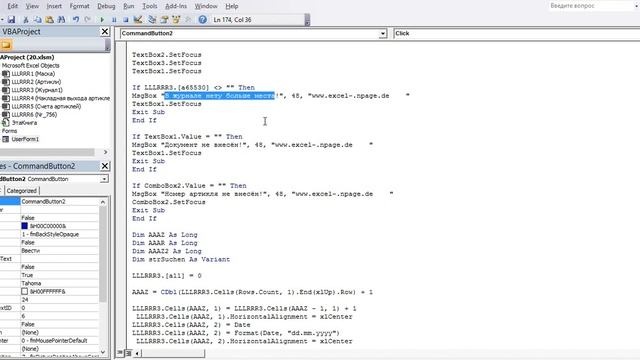Open the Edit menu
This screenshot has height=360, width=640.
(x=13, y=6)
